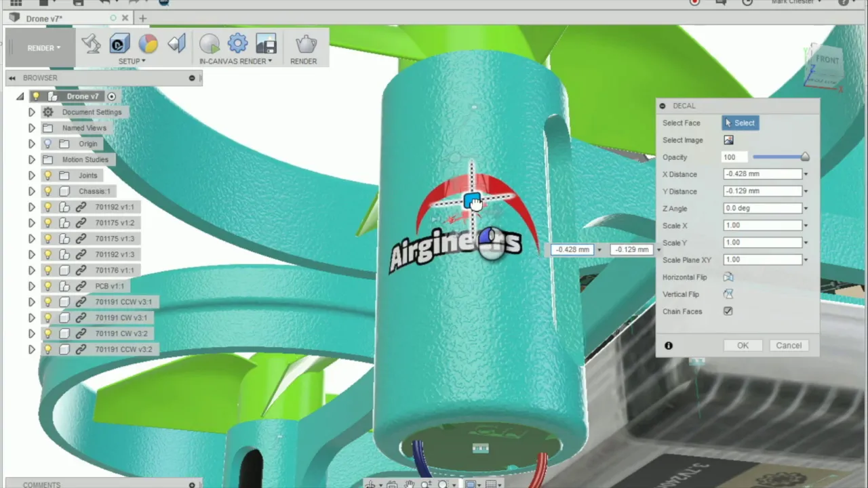The height and width of the screenshot is (488, 868).
Task: Click the Display Settings monitor icon
Action: pyautogui.click(x=470, y=484)
